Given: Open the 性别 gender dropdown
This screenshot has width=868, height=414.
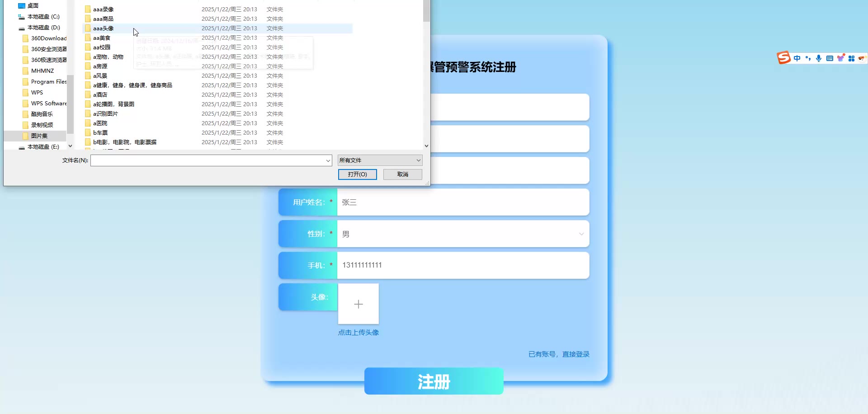Looking at the screenshot, I should (x=463, y=234).
